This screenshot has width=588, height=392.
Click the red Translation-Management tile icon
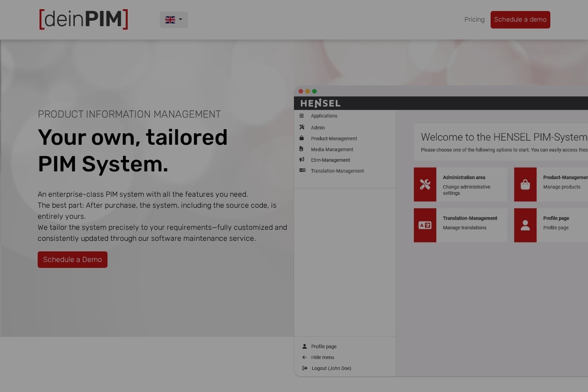[x=425, y=225]
